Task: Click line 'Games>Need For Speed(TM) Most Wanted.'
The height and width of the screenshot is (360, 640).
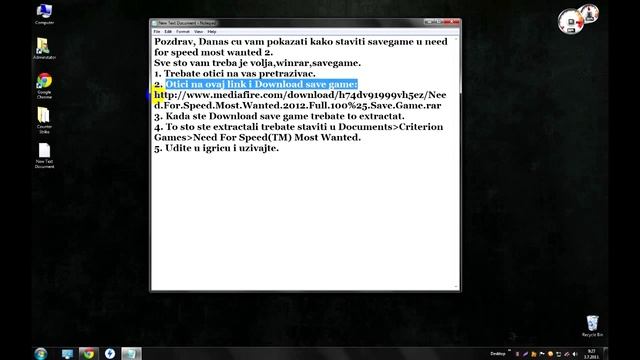Action: [258, 137]
